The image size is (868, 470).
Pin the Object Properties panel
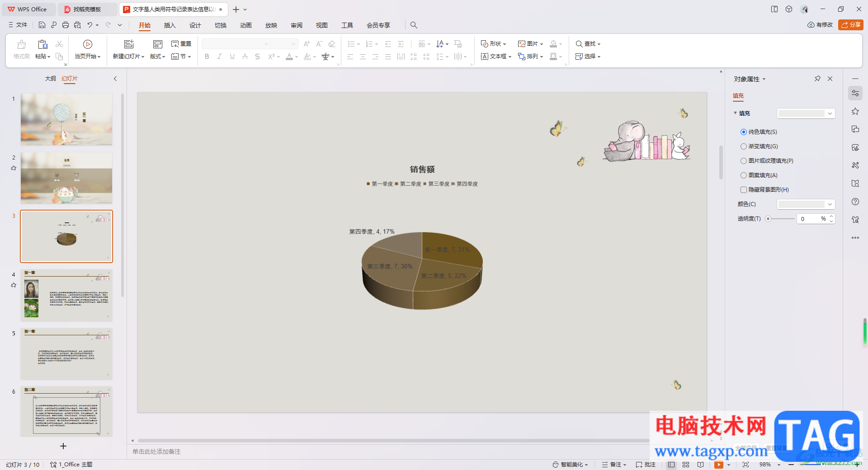coord(817,79)
